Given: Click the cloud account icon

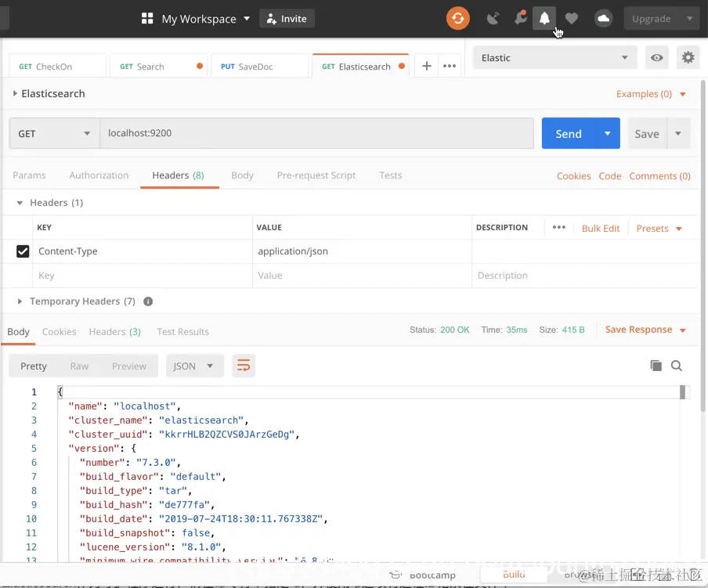Looking at the screenshot, I should click(x=603, y=19).
